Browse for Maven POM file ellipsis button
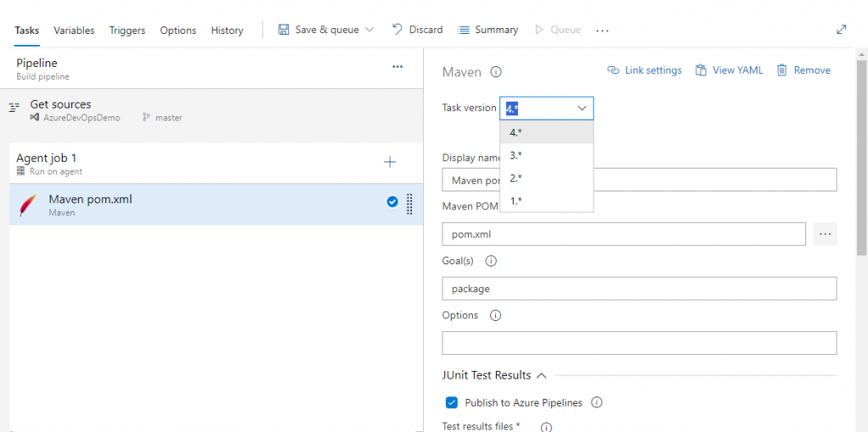Screen dimensions: 868x432 (825, 234)
